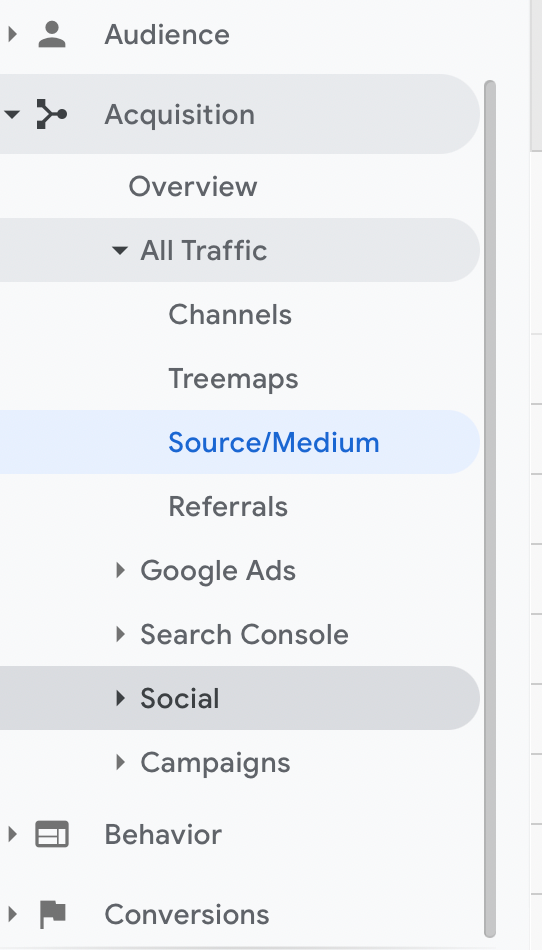Click the sidebar vertical scrollbar
The width and height of the screenshot is (542, 950).
490,509
